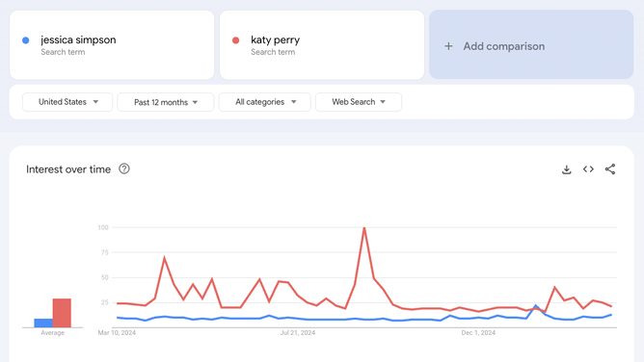Click the Dec 1, 2024 axis label
This screenshot has height=362, width=644.
coord(478,333)
